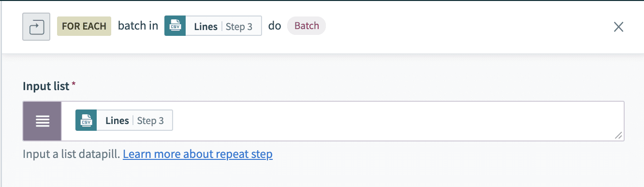The width and height of the screenshot is (644, 187).
Task: Open Learn more about repeat step link
Action: pyautogui.click(x=198, y=155)
